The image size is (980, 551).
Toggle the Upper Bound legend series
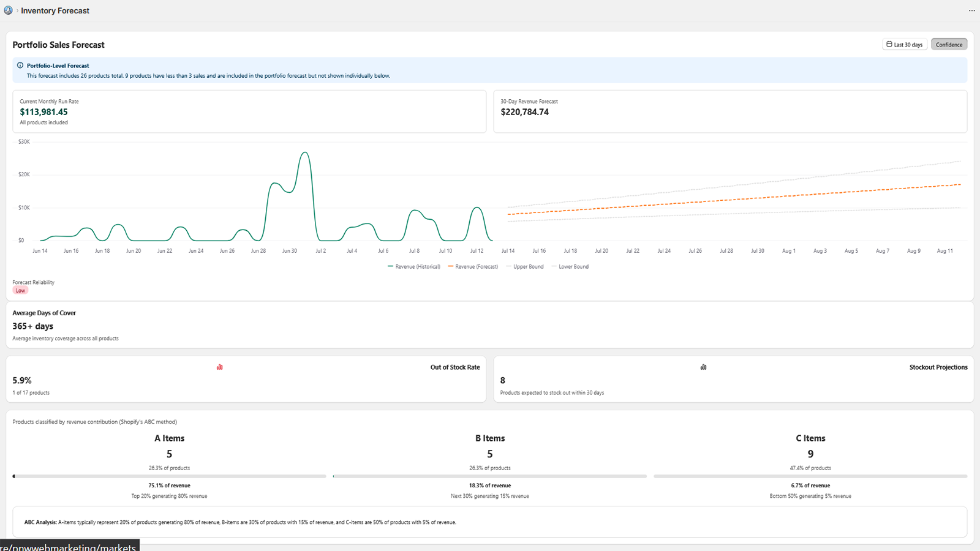tap(524, 266)
